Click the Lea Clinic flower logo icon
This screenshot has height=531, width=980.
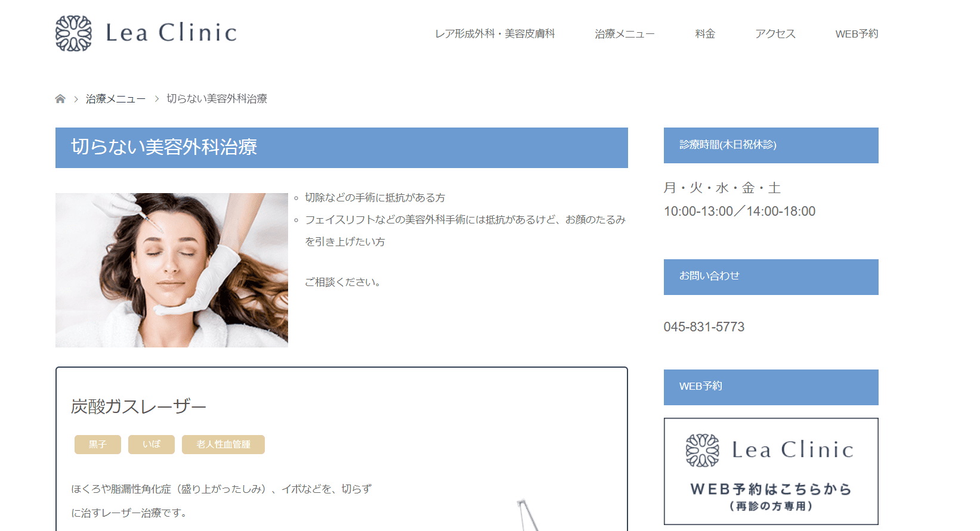click(73, 33)
